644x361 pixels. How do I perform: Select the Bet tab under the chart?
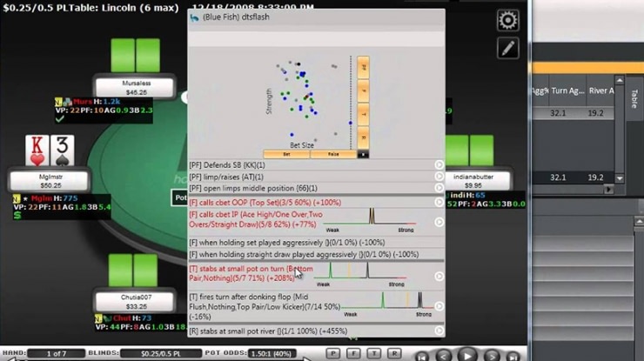[x=287, y=154]
